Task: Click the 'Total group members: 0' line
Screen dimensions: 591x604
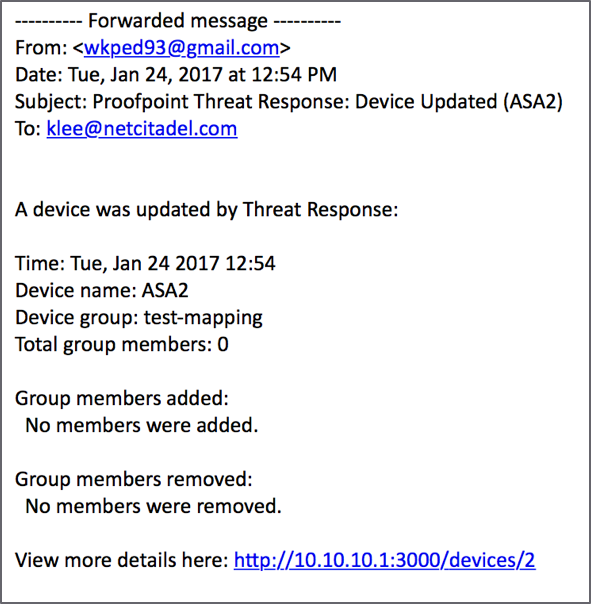Action: click(122, 345)
